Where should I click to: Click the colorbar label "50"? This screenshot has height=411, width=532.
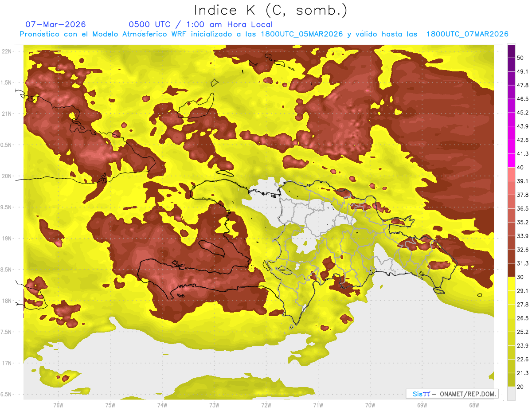coord(521,58)
